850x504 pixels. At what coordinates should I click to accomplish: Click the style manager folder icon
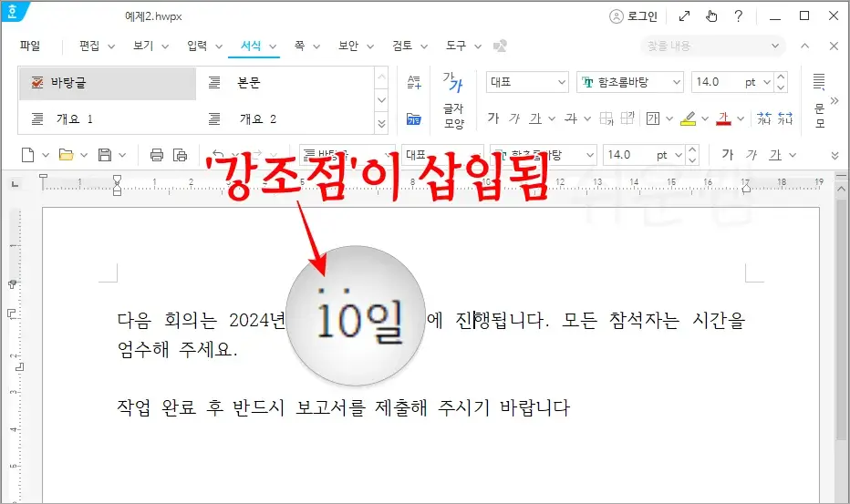[414, 118]
